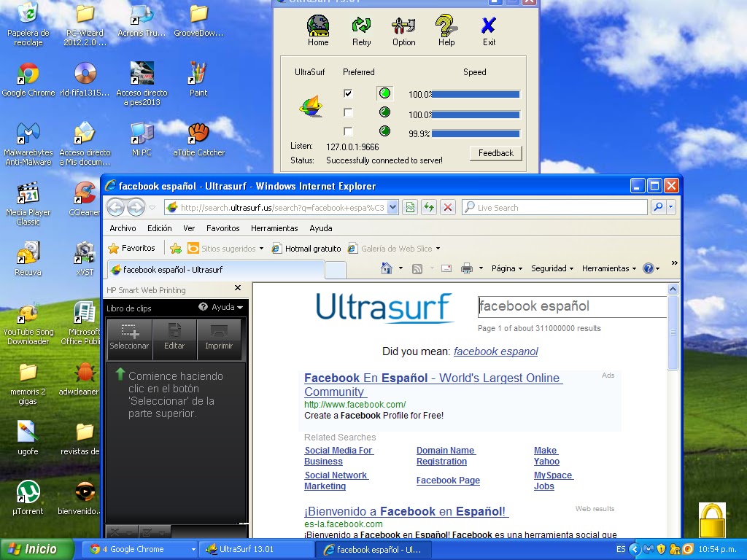This screenshot has height=560, width=747.
Task: Click Editar in HP Smart Printing
Action: point(174,338)
